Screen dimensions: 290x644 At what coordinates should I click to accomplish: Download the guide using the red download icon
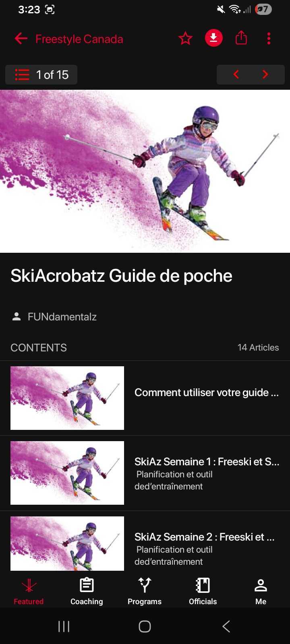[x=214, y=38]
